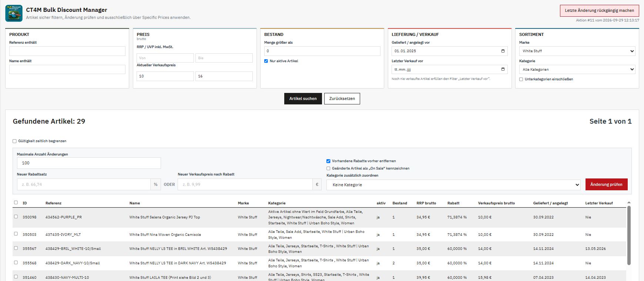Image resolution: width=644 pixels, height=281 pixels.
Task: Click last sale date 13.05.2026
Action: (596, 249)
